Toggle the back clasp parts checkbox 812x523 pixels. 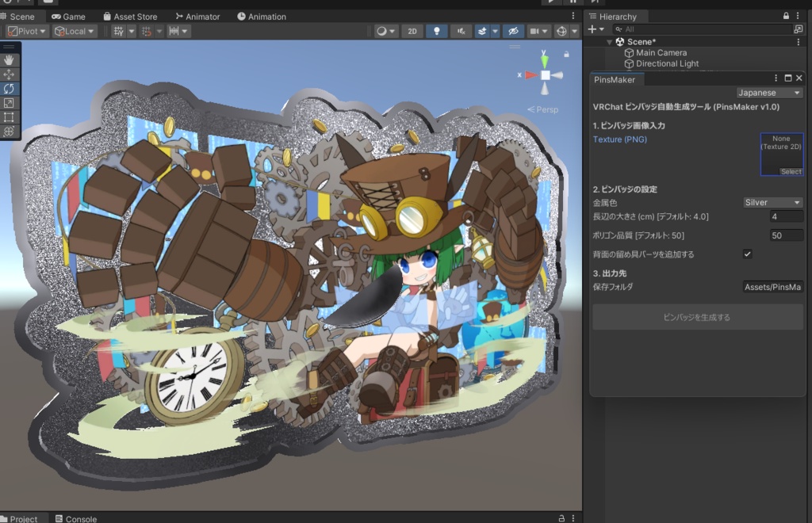[x=747, y=254]
